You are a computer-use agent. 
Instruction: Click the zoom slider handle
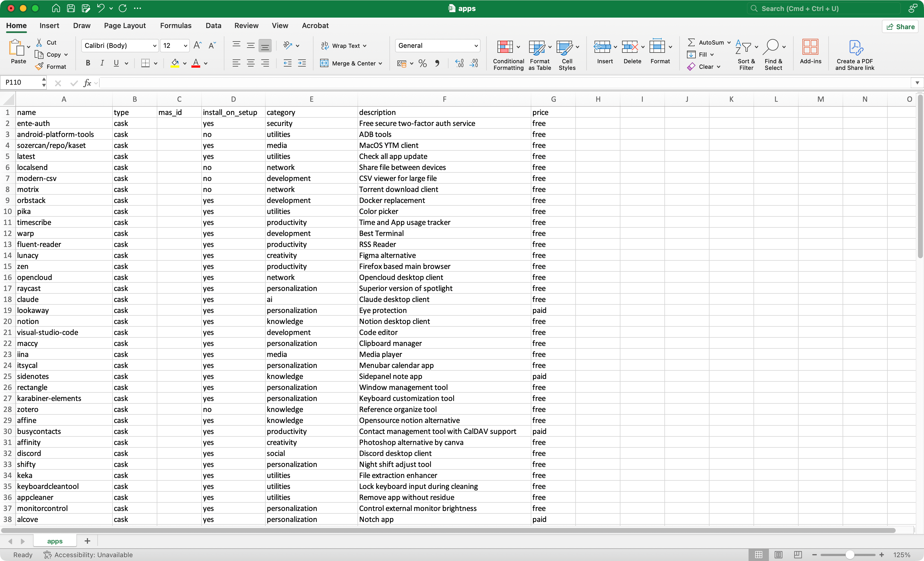pos(850,555)
